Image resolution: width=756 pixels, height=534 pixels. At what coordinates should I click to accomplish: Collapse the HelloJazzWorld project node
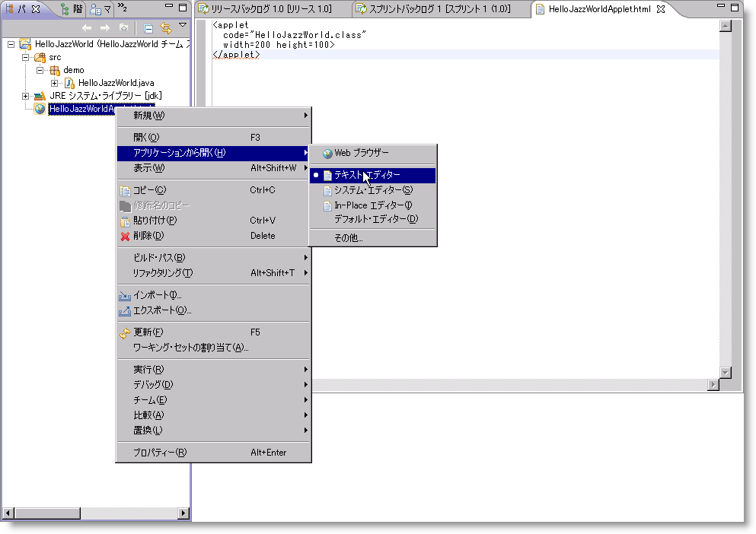click(x=11, y=44)
